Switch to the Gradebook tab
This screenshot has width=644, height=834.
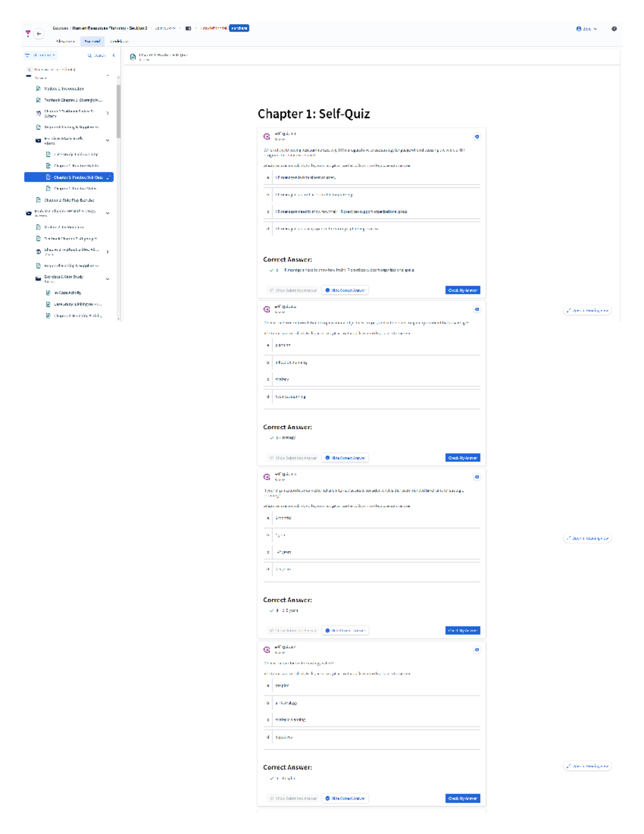tap(119, 41)
